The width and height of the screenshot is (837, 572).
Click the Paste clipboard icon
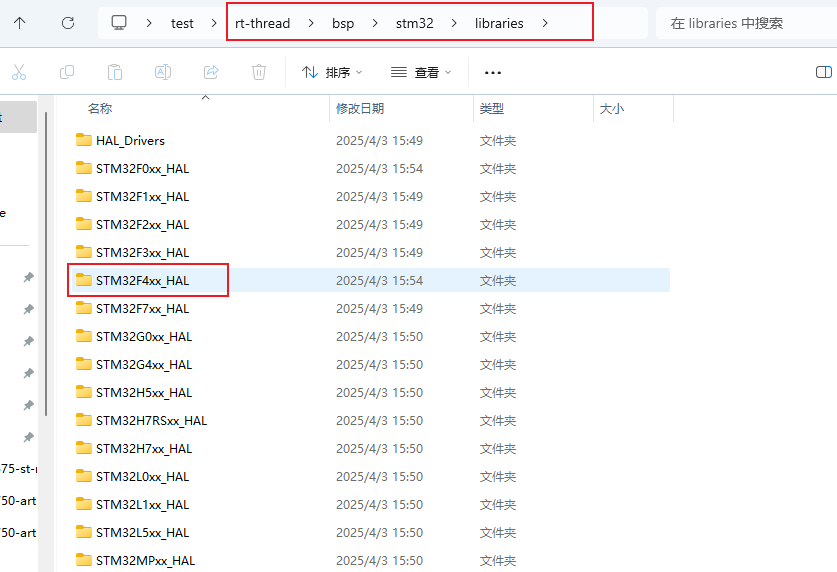(115, 72)
